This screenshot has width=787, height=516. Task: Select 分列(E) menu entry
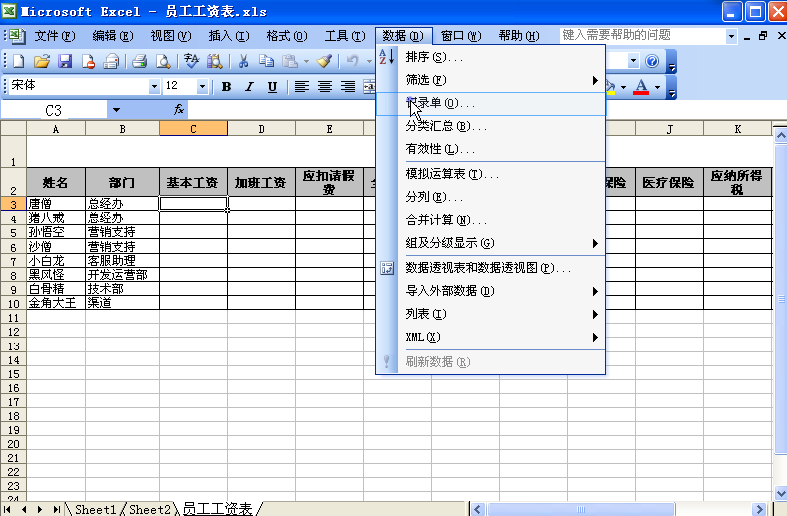(x=490, y=197)
